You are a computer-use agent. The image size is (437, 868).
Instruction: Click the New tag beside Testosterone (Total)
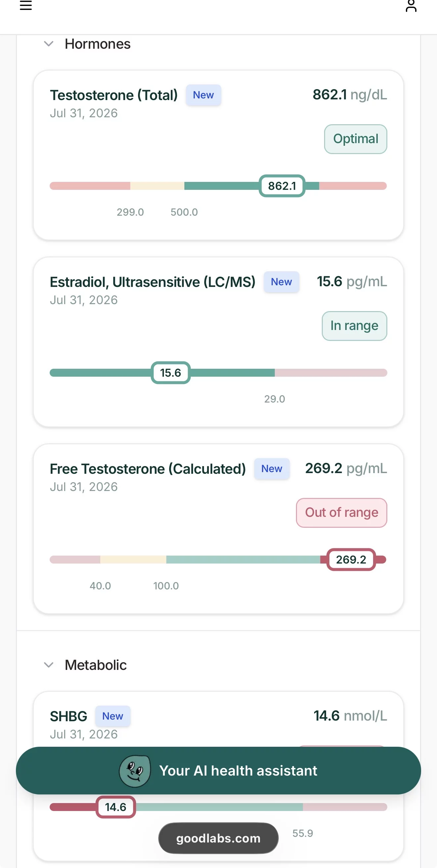pos(203,95)
